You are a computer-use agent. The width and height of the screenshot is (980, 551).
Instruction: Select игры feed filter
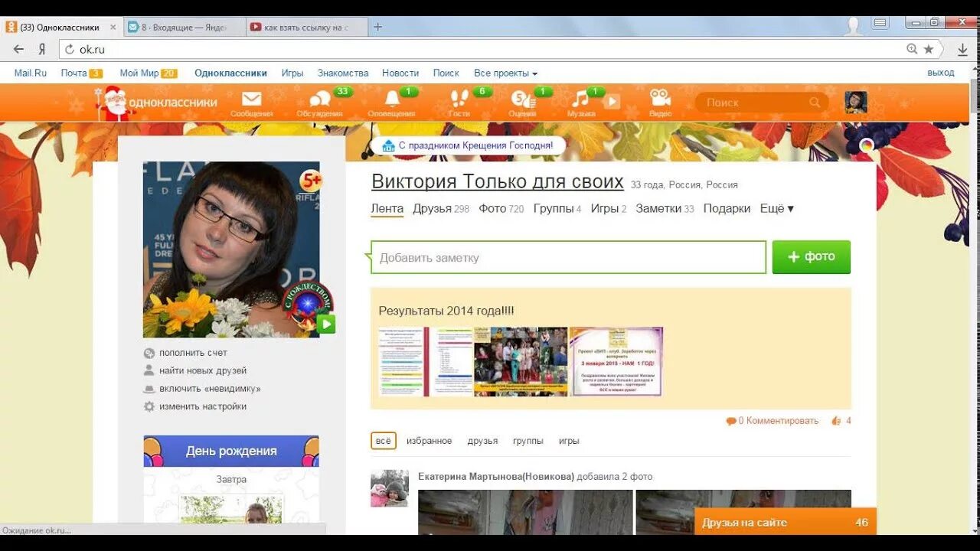click(x=569, y=441)
